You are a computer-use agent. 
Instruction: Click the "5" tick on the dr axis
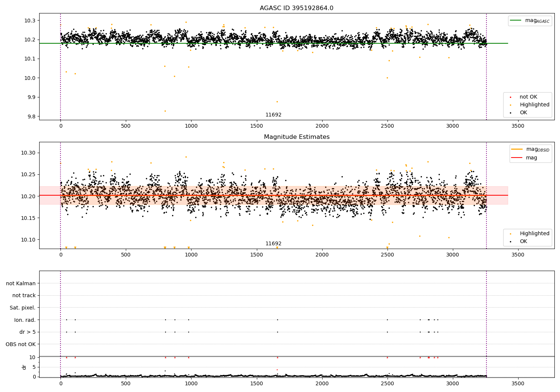point(34,367)
